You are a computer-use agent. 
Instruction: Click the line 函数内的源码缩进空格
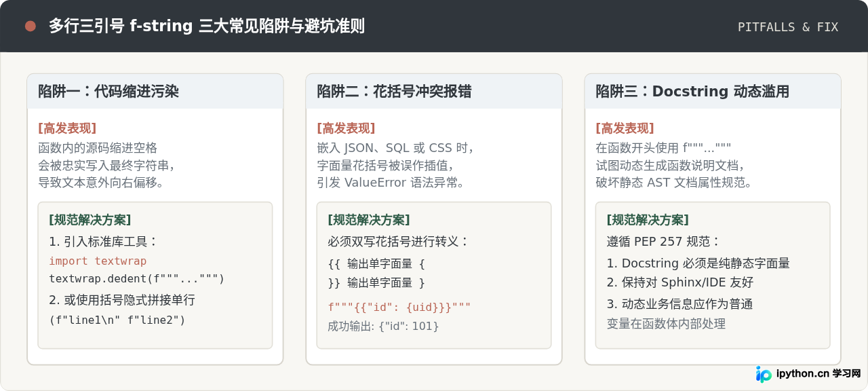click(98, 148)
